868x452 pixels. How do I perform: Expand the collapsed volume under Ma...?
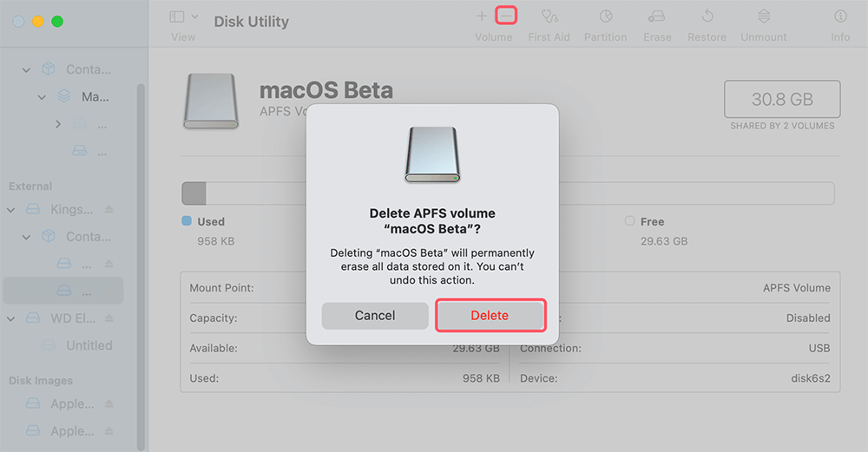pos(58,124)
